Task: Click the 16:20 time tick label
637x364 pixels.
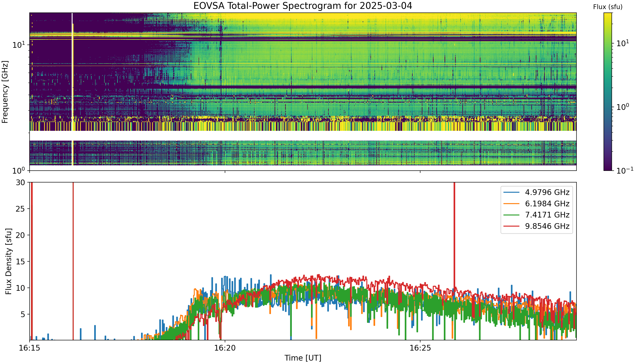Action: tap(225, 348)
